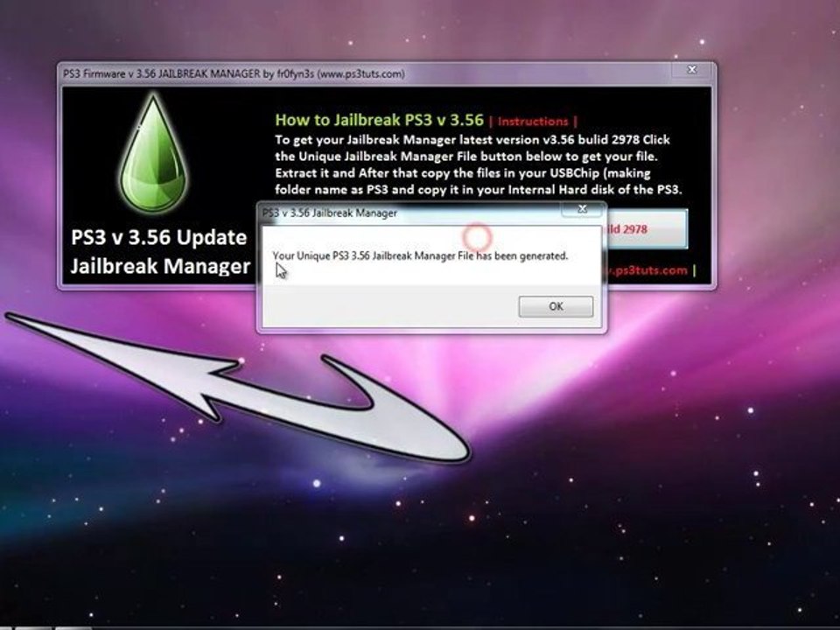This screenshot has width=840, height=630.
Task: Click the green water drop logo
Action: pyautogui.click(x=154, y=154)
